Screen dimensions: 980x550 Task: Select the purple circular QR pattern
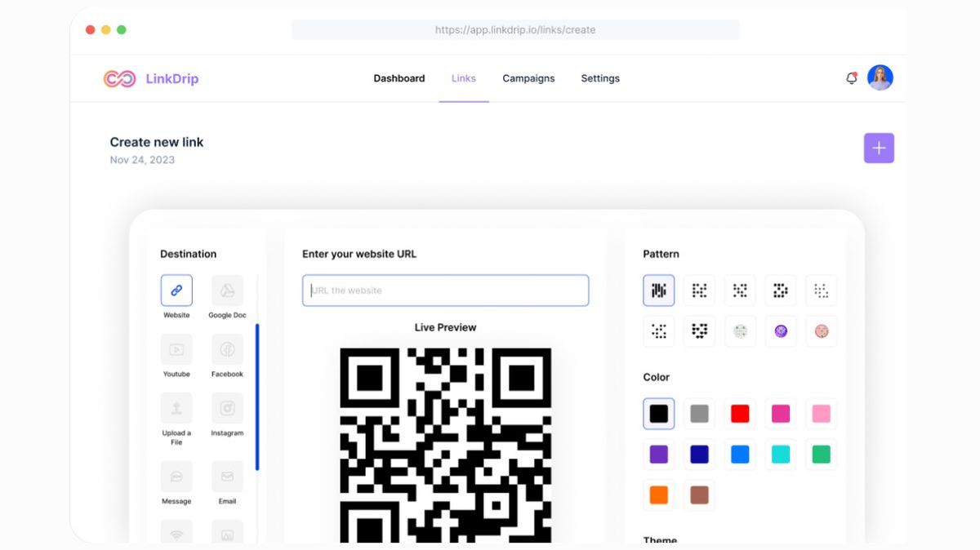pos(781,331)
